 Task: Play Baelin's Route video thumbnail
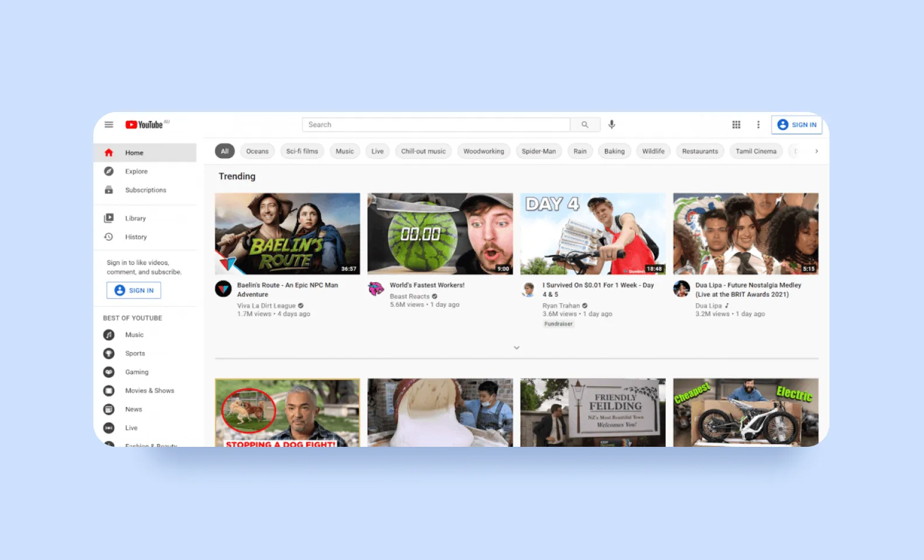[x=288, y=234]
